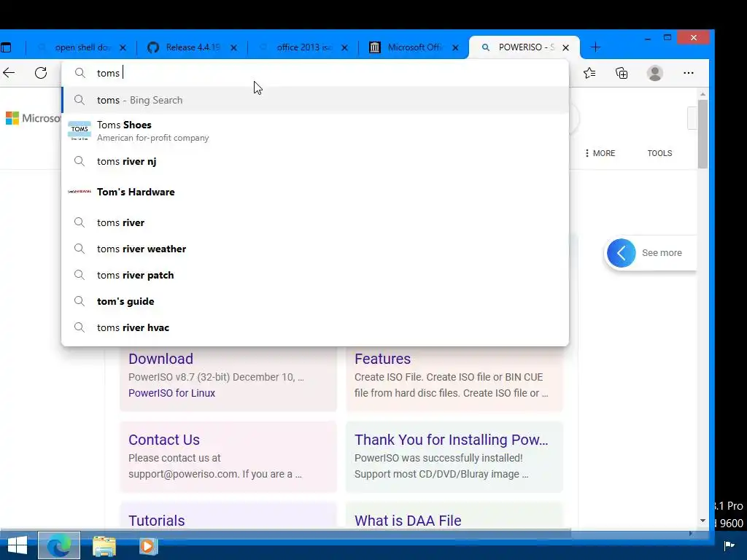Click the Toms Shoes logo thumbnail
The height and width of the screenshot is (560, 747).
tap(80, 131)
